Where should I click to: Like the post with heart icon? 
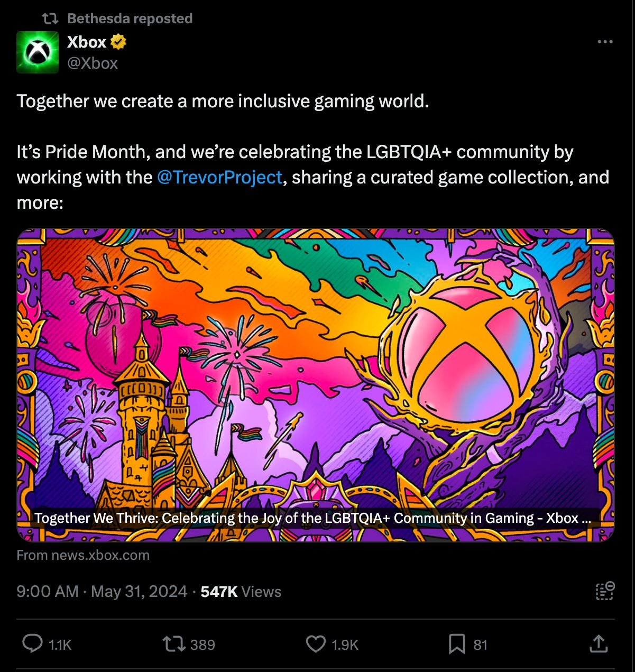click(x=316, y=644)
